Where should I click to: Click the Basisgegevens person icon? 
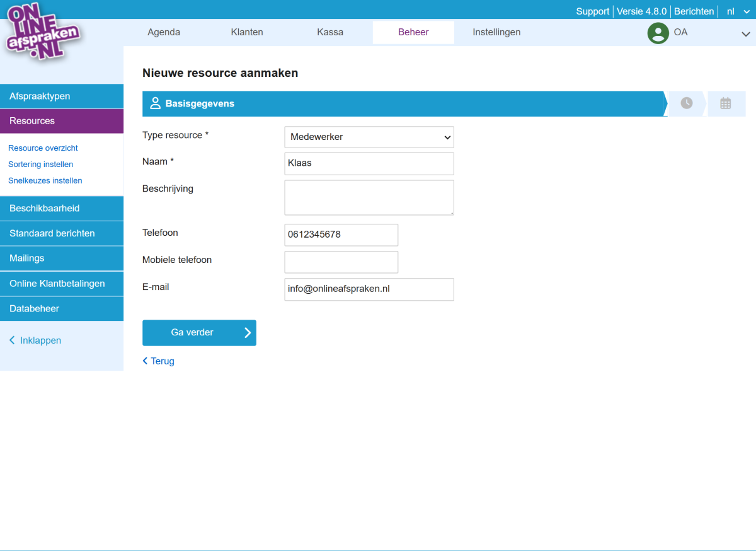(155, 103)
